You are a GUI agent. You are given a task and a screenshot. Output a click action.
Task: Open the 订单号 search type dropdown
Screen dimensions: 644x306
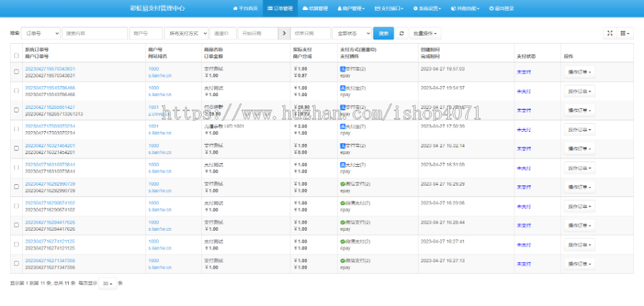pyautogui.click(x=40, y=34)
